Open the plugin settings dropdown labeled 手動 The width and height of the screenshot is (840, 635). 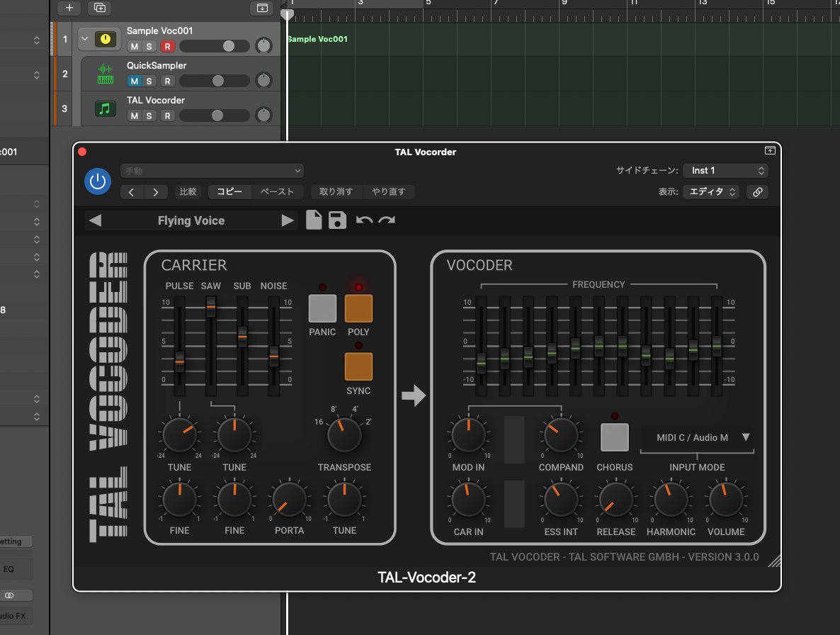click(x=212, y=171)
